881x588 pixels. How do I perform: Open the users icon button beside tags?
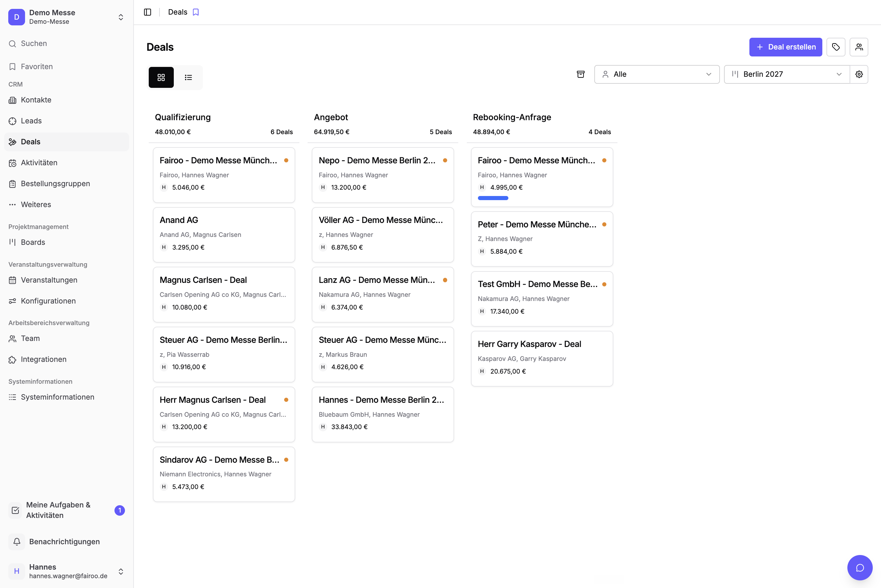coord(859,47)
